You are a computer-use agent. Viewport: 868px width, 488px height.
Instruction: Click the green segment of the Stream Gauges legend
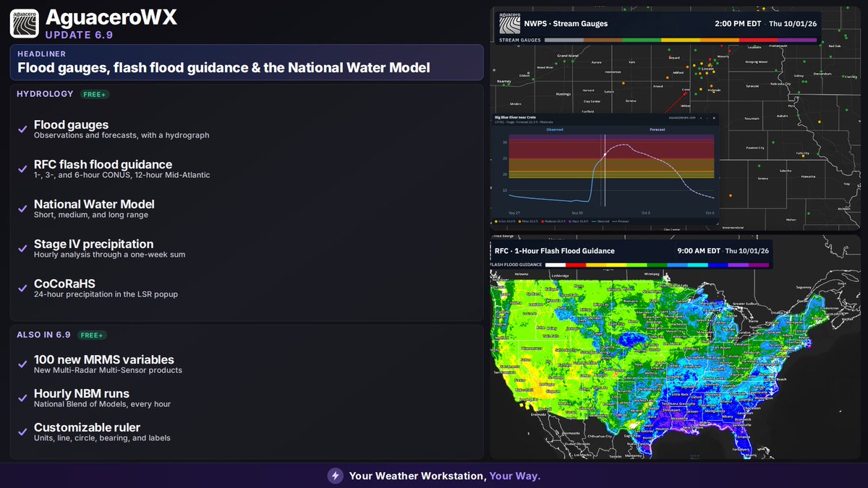pos(642,40)
